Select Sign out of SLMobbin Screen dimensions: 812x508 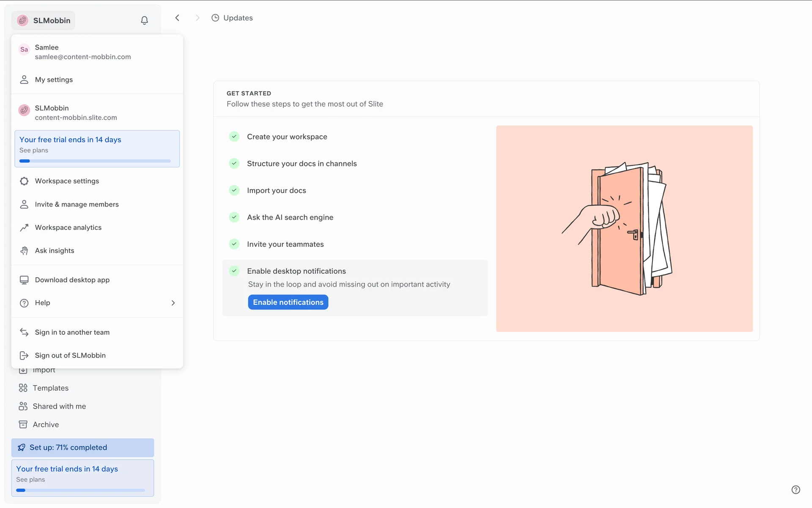point(70,355)
